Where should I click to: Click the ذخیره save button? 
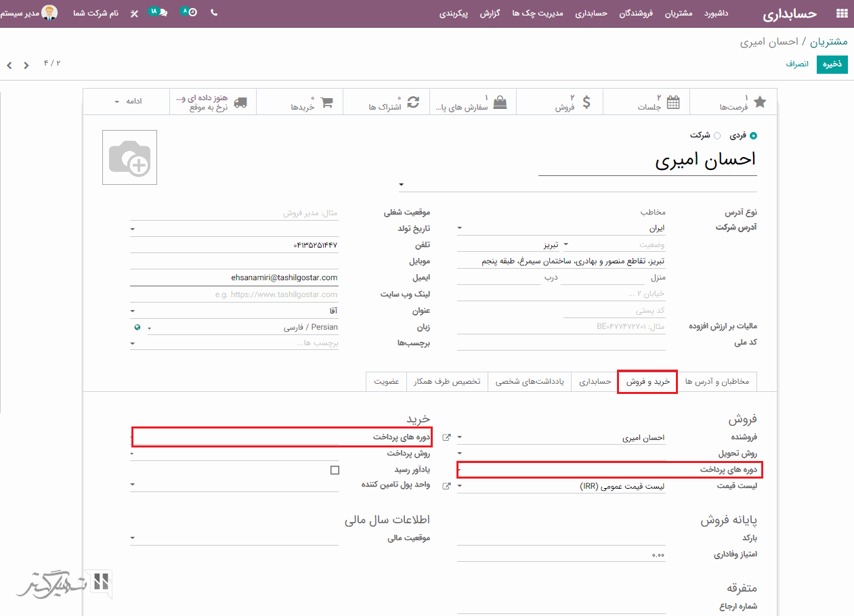pos(832,64)
